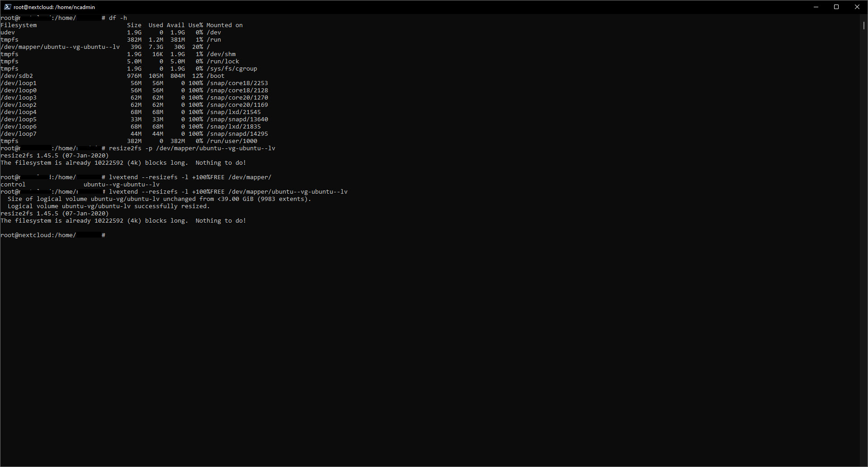Click the 'control' tab-completion entry

click(13, 185)
